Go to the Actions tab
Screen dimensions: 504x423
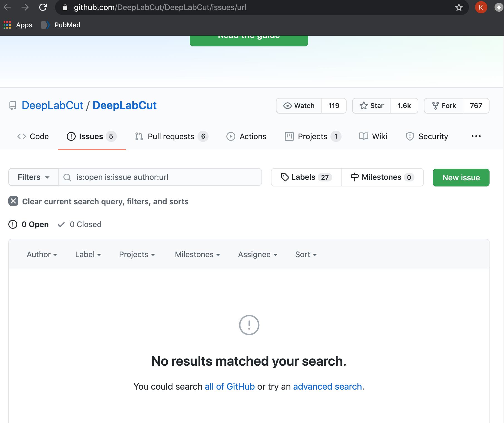click(246, 136)
